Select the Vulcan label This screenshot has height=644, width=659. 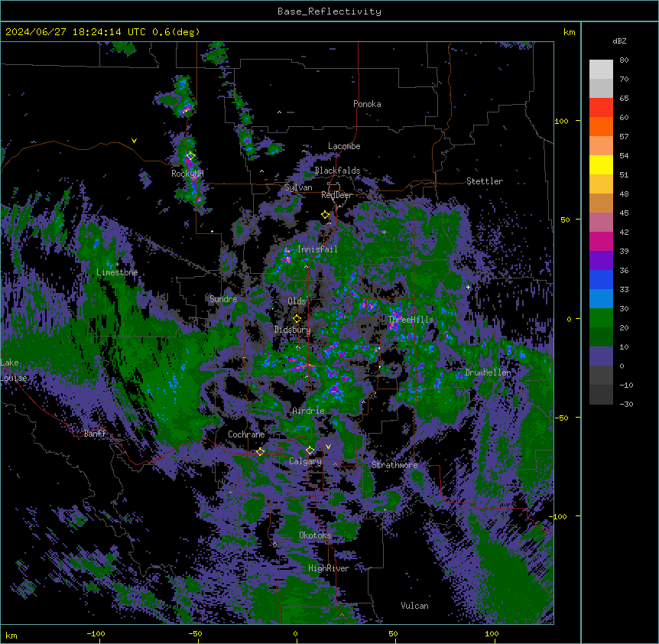414,606
